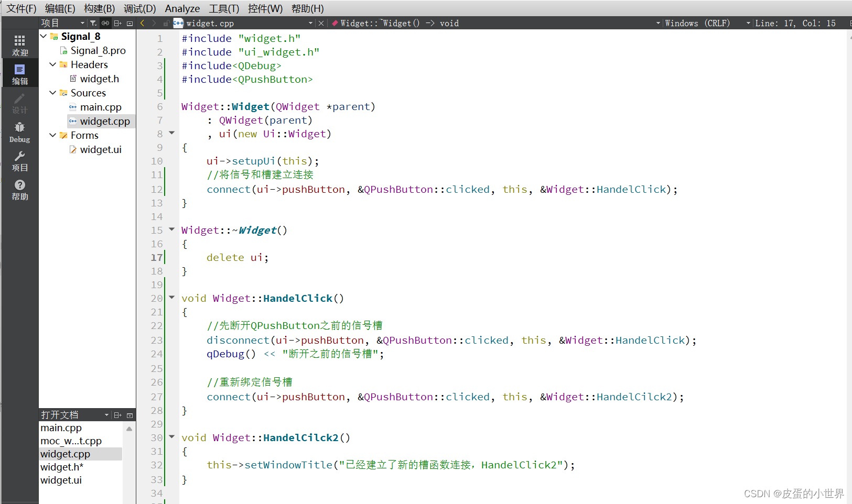This screenshot has height=504, width=852.
Task: Open the 调试(D) menu
Action: point(139,8)
